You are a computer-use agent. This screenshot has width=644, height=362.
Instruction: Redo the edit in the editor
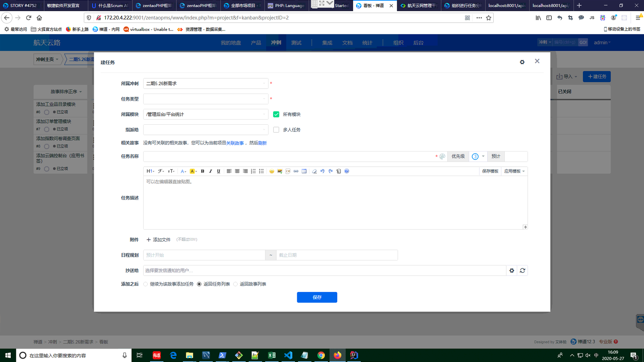[331, 171]
